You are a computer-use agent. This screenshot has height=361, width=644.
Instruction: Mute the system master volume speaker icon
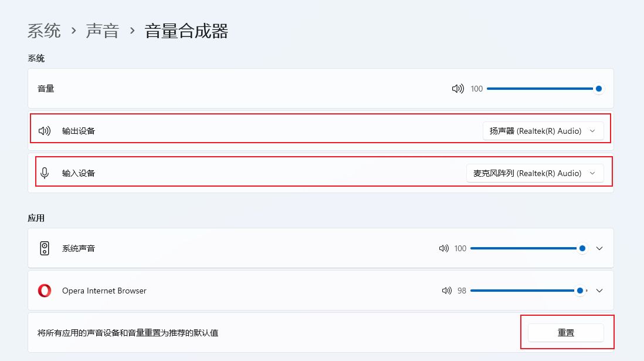(457, 89)
